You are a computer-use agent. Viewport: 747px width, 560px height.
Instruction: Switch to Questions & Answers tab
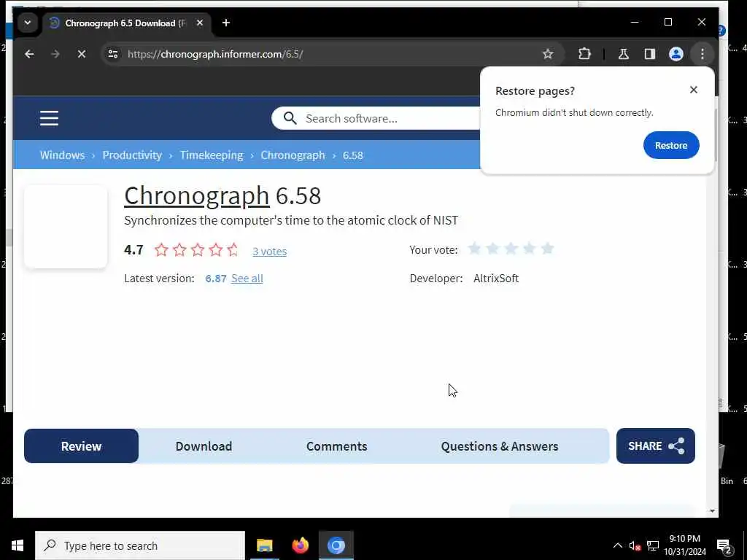point(499,446)
